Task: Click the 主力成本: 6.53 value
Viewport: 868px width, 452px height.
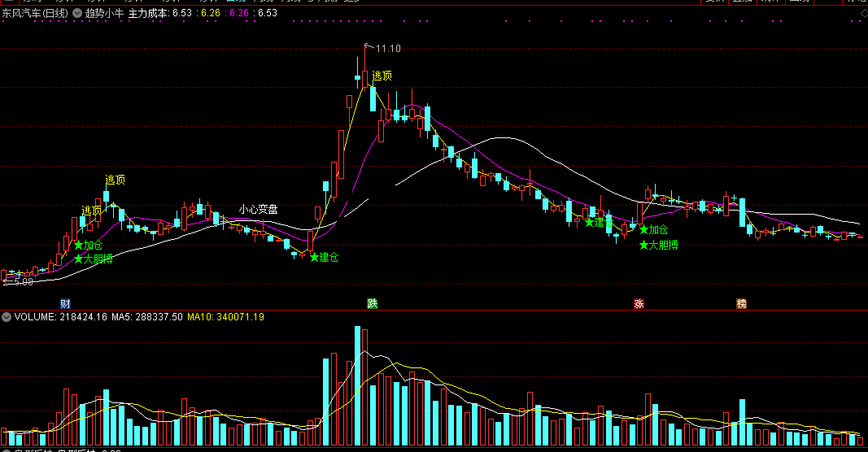Action: (x=160, y=13)
